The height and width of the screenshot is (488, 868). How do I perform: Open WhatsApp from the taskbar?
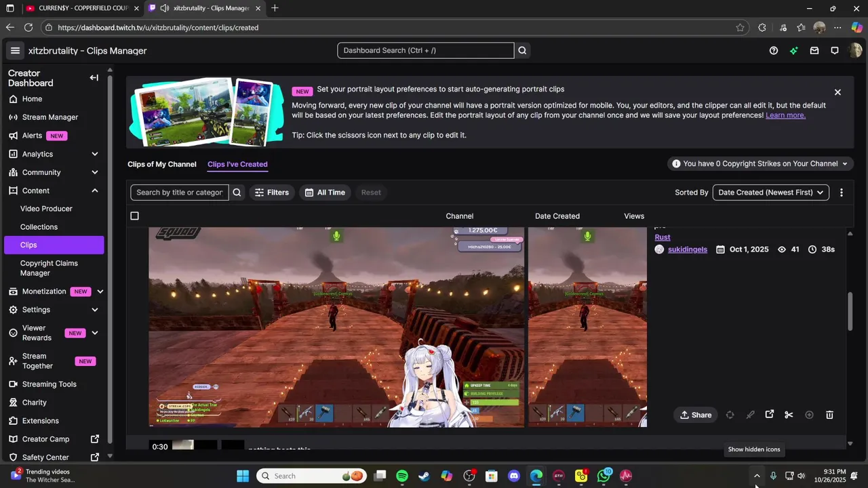tap(604, 476)
